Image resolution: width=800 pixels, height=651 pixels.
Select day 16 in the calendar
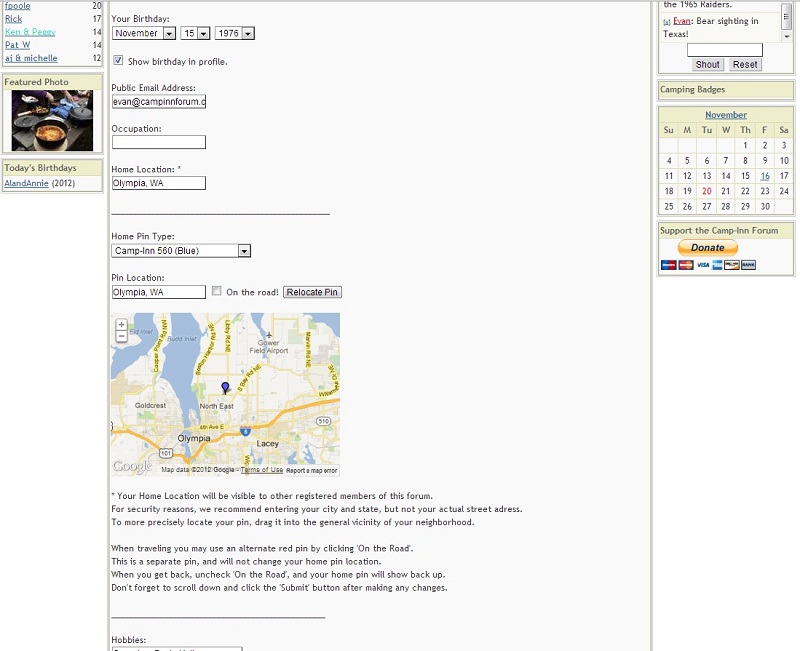pyautogui.click(x=764, y=176)
